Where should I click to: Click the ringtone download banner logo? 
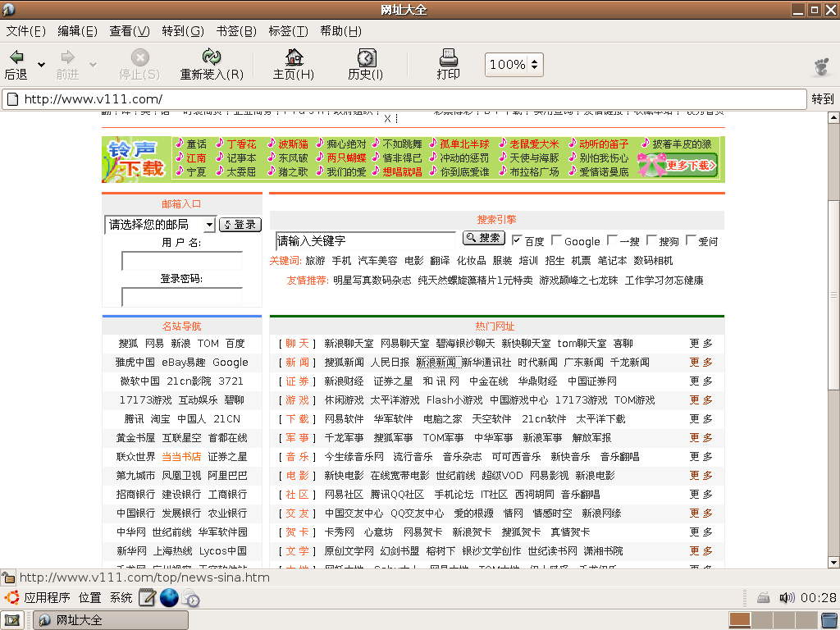click(x=136, y=159)
